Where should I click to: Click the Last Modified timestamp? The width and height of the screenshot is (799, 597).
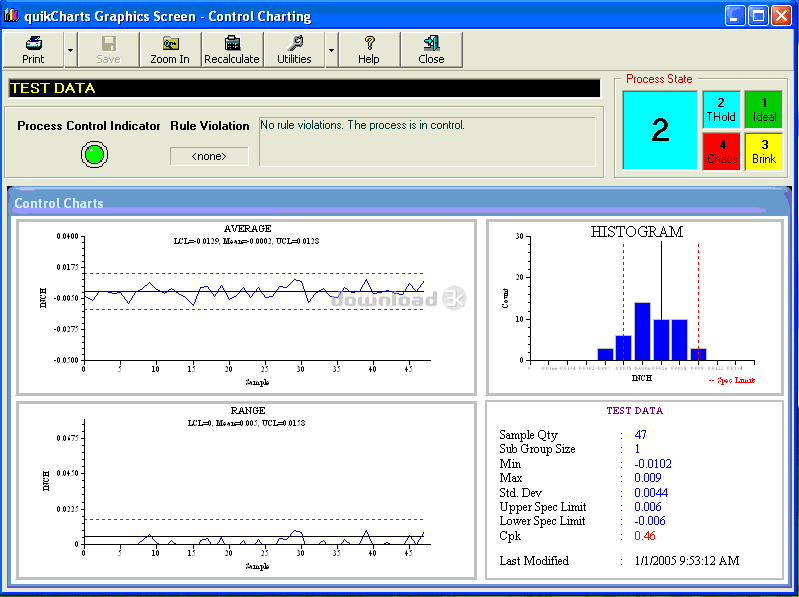(687, 561)
